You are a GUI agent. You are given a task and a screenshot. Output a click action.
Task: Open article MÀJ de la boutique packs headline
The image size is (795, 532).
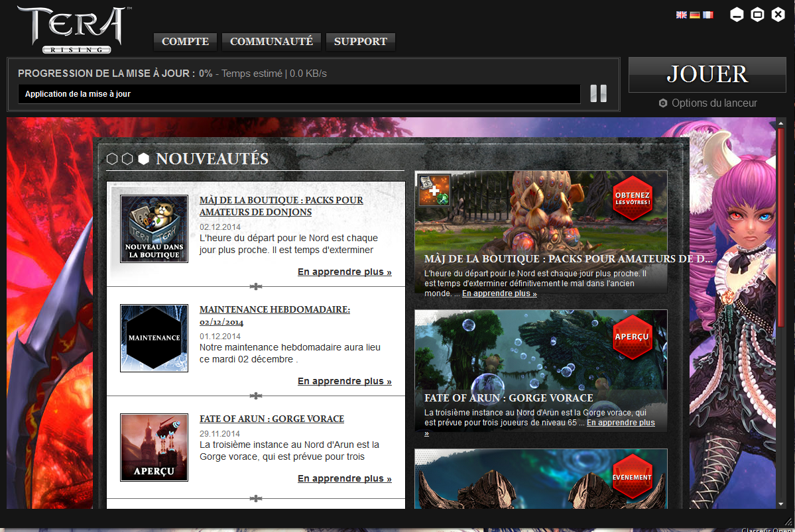click(x=281, y=206)
